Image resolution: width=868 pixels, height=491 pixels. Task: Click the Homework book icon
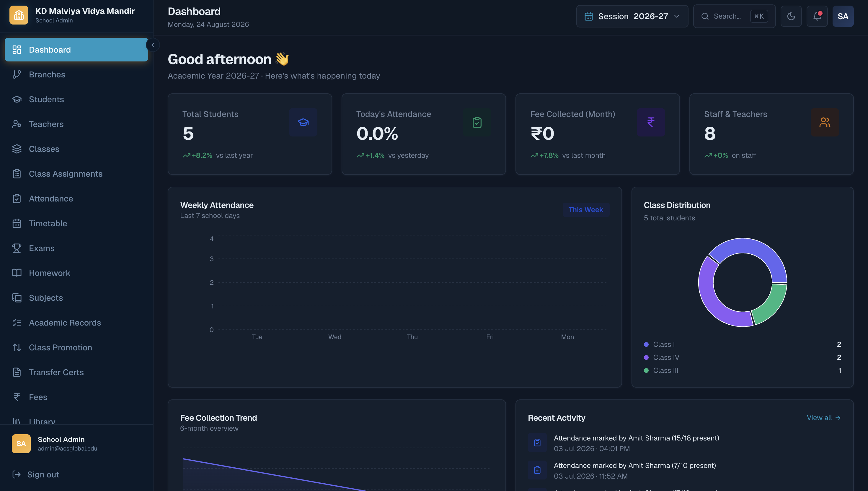pyautogui.click(x=17, y=273)
